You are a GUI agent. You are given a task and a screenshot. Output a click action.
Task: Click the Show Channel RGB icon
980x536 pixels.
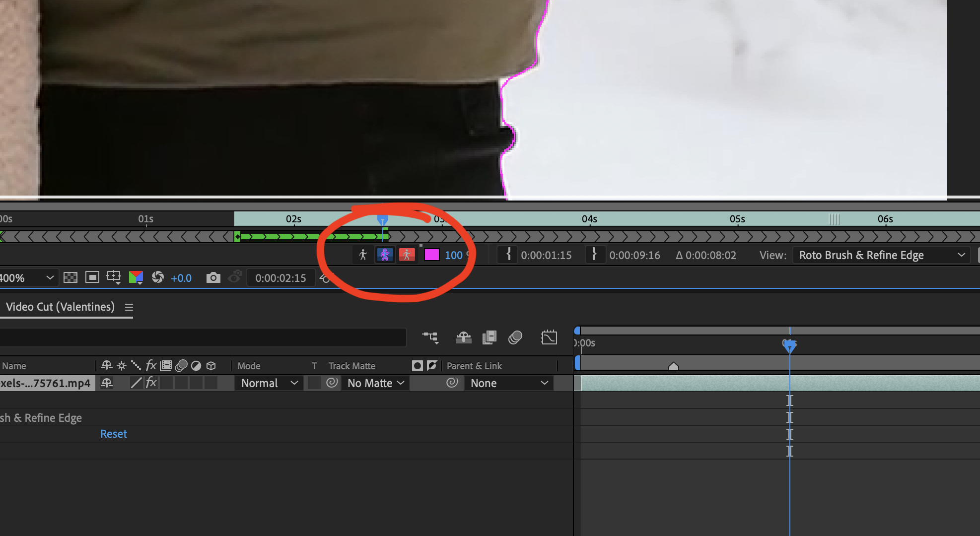[137, 277]
